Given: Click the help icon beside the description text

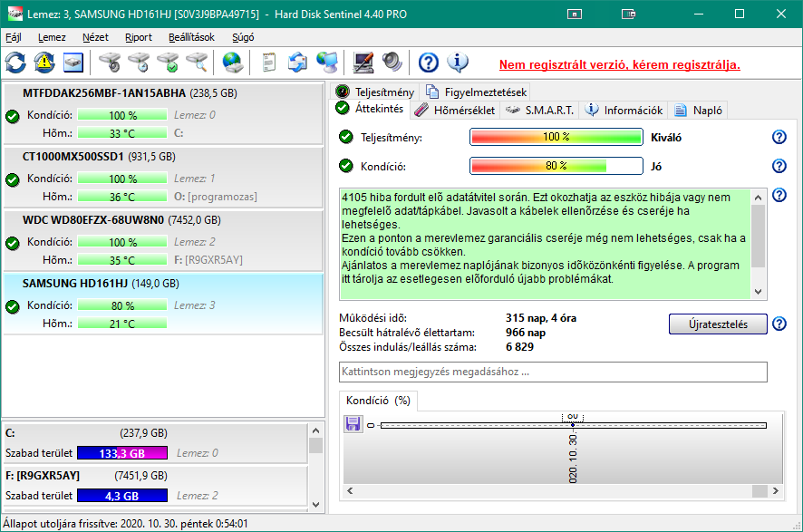Looking at the screenshot, I should point(779,195).
